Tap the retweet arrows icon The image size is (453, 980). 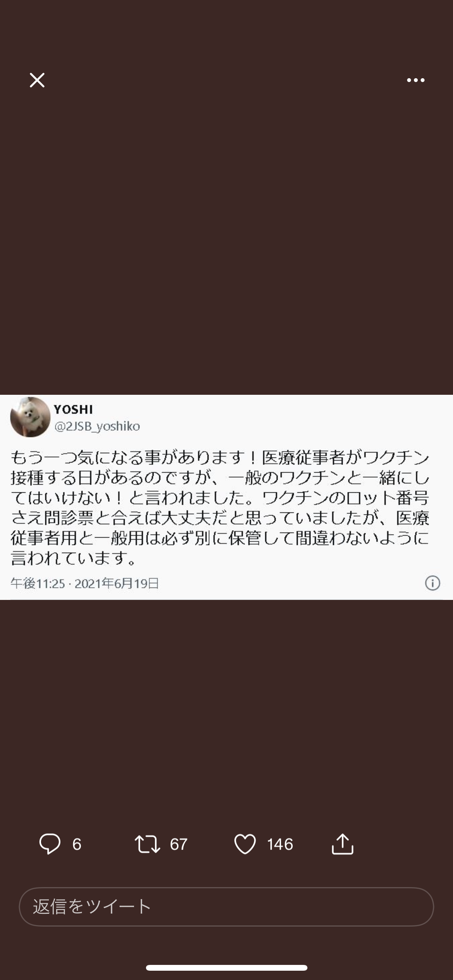pyautogui.click(x=147, y=844)
